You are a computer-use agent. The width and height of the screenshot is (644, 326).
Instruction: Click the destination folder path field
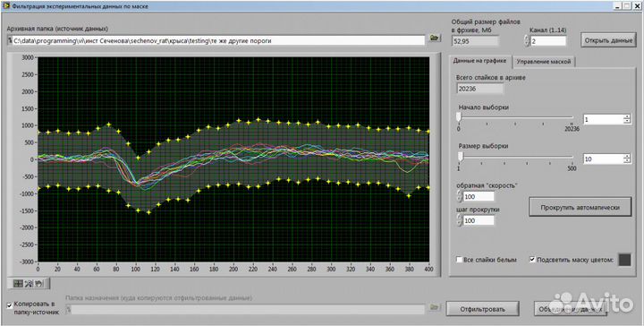[245, 309]
